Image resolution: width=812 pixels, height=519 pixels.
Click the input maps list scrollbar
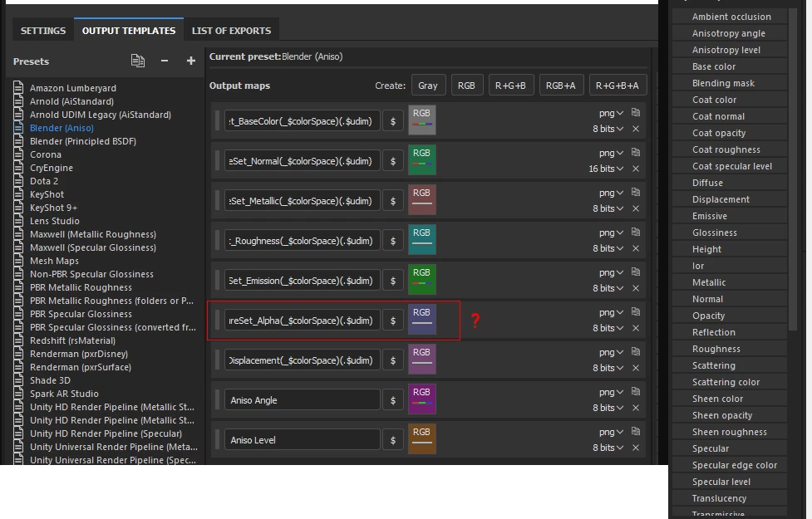[793, 171]
